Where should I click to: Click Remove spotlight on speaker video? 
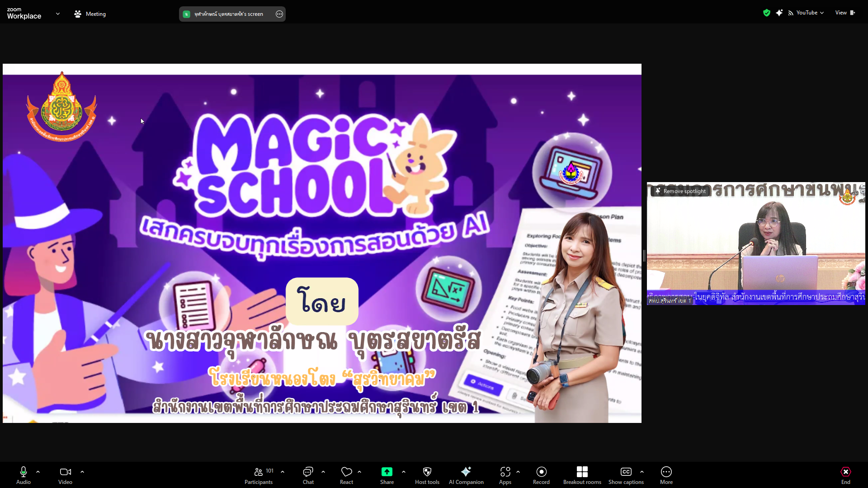[680, 191]
